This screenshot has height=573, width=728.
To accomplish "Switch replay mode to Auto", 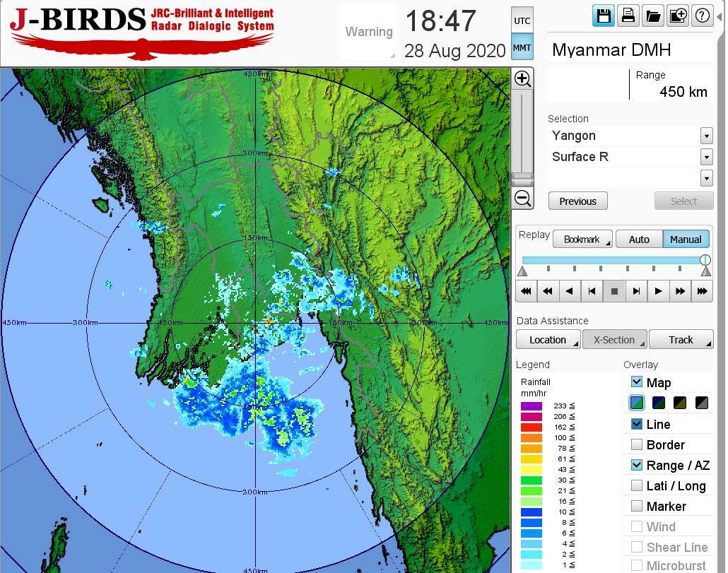I will click(x=639, y=240).
